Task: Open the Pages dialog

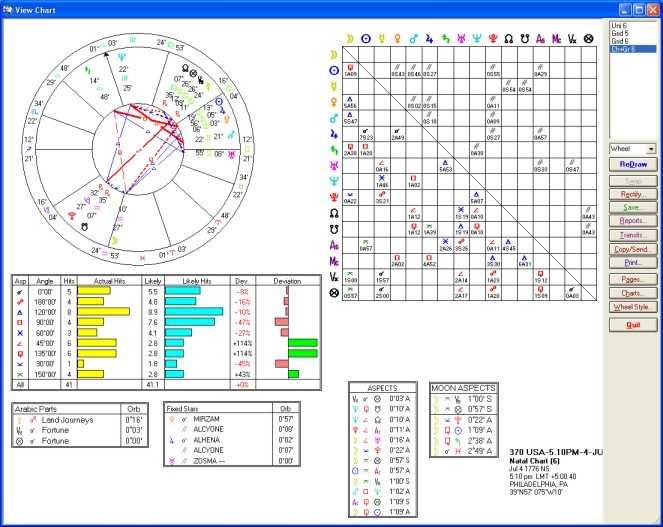Action: click(633, 280)
